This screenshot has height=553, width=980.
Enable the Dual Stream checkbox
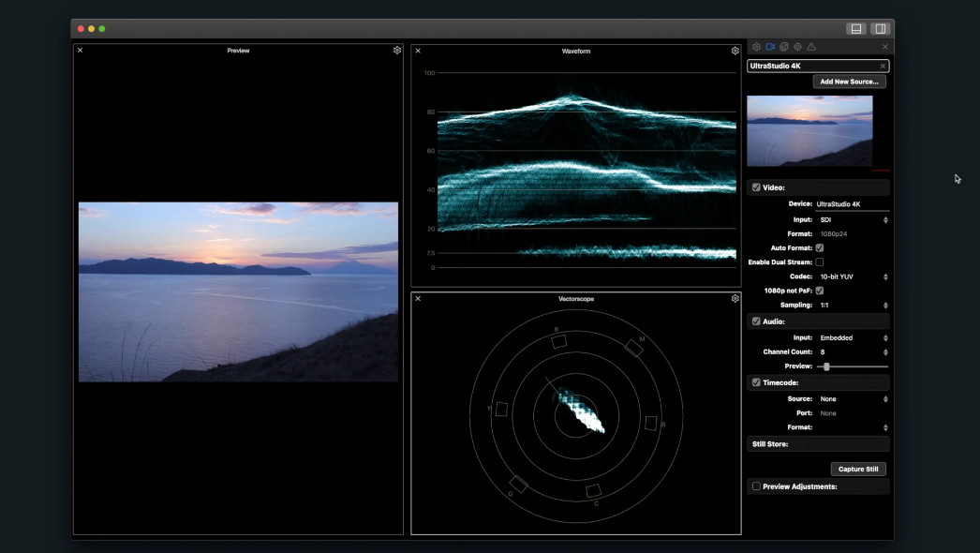[x=820, y=262]
